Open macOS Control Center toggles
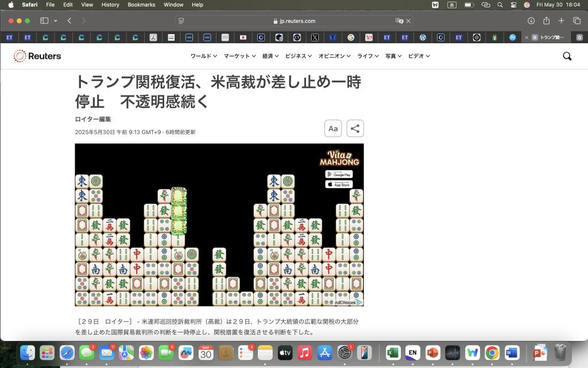This screenshot has width=588, height=368. coord(513,5)
